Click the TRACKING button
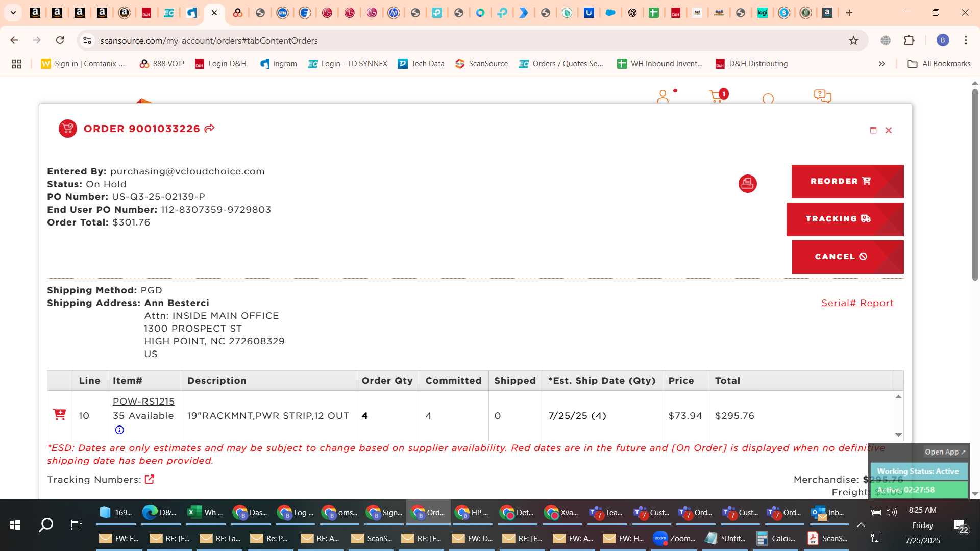Screen dimensions: 980x551 (845, 219)
